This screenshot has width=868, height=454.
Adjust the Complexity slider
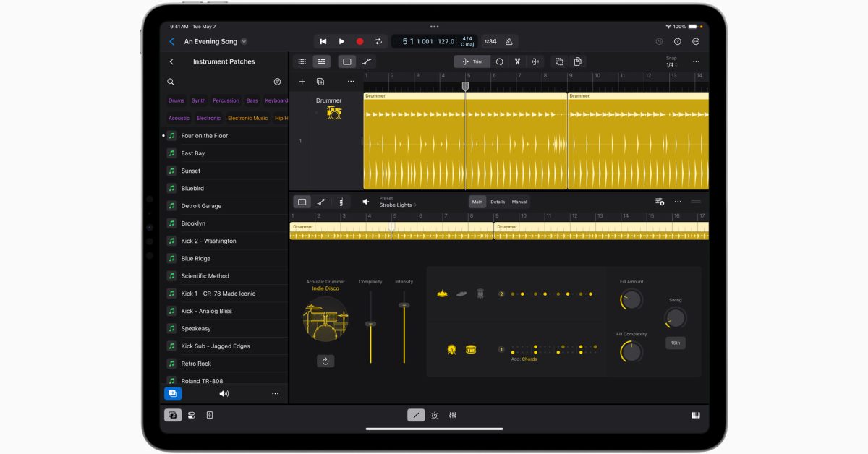pos(370,323)
